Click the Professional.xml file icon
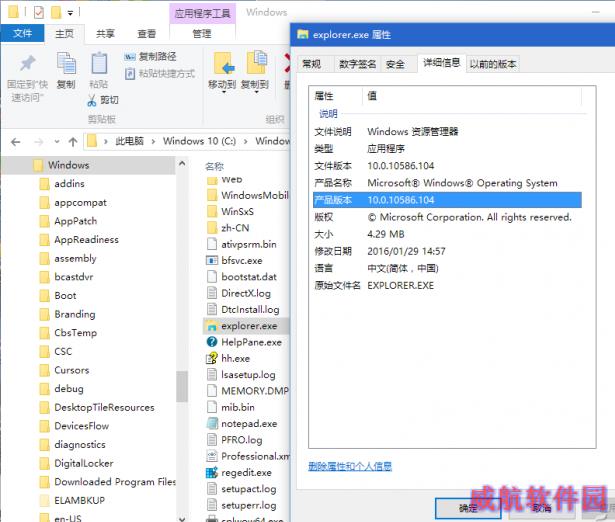 (212, 456)
